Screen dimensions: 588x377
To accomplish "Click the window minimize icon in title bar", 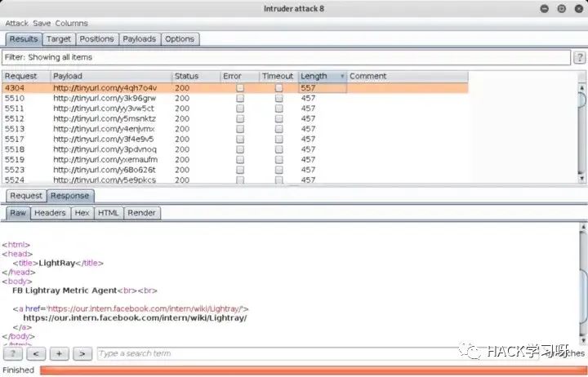I will click(x=546, y=9).
